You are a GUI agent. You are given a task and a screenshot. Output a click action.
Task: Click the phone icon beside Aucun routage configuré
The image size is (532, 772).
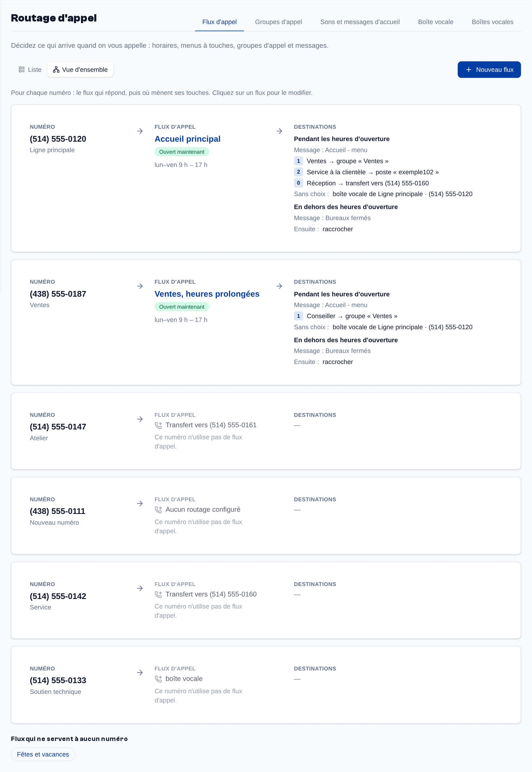[x=158, y=510]
